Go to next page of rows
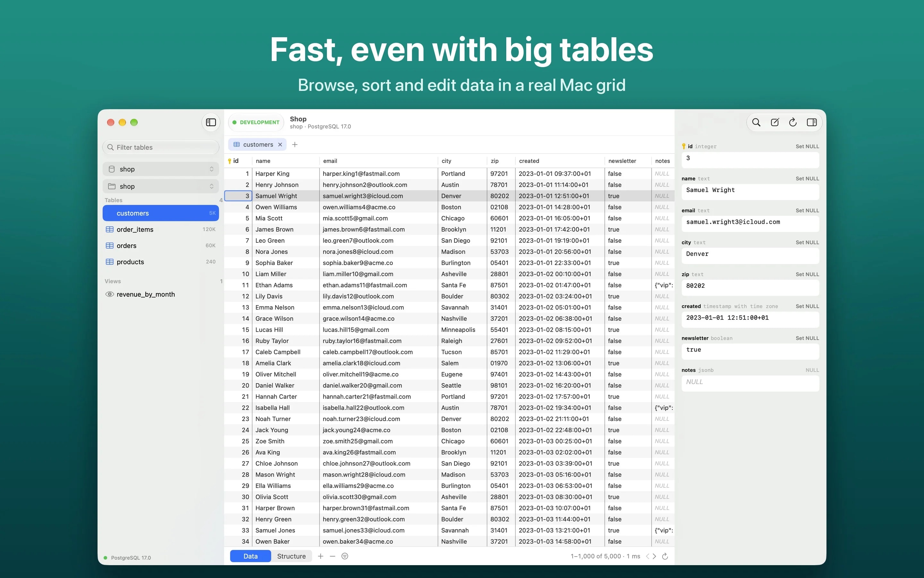The width and height of the screenshot is (924, 578). (x=654, y=556)
